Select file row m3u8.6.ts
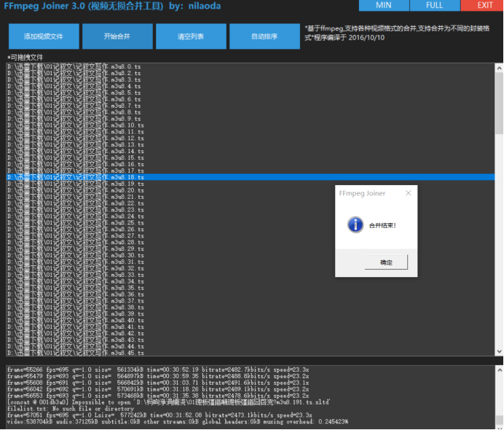Screen dimensions: 504x430 [x=251, y=99]
